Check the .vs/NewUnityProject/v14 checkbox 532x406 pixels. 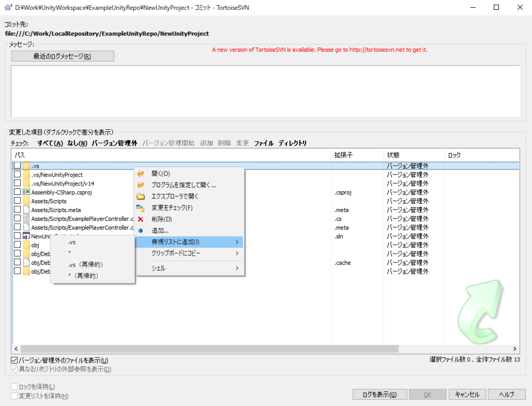[17, 183]
